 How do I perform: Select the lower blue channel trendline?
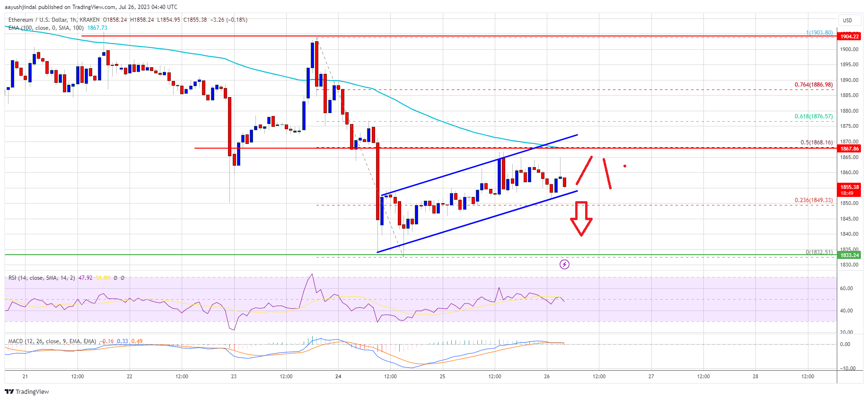(x=477, y=222)
